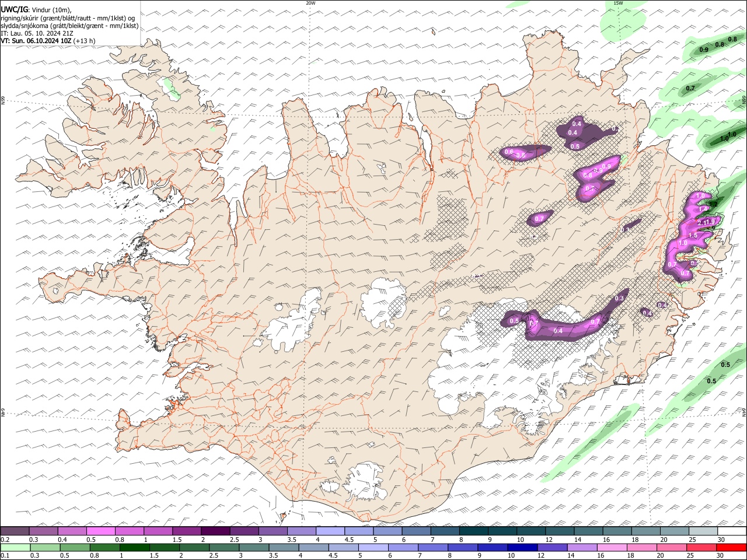The height and width of the screenshot is (560, 747).
Task: Click the '20W' longitude label
Action: point(310,3)
